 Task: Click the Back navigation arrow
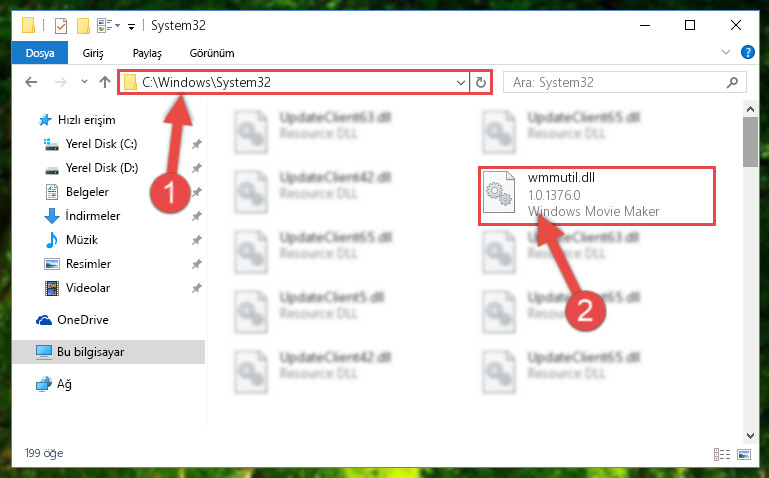pyautogui.click(x=31, y=82)
